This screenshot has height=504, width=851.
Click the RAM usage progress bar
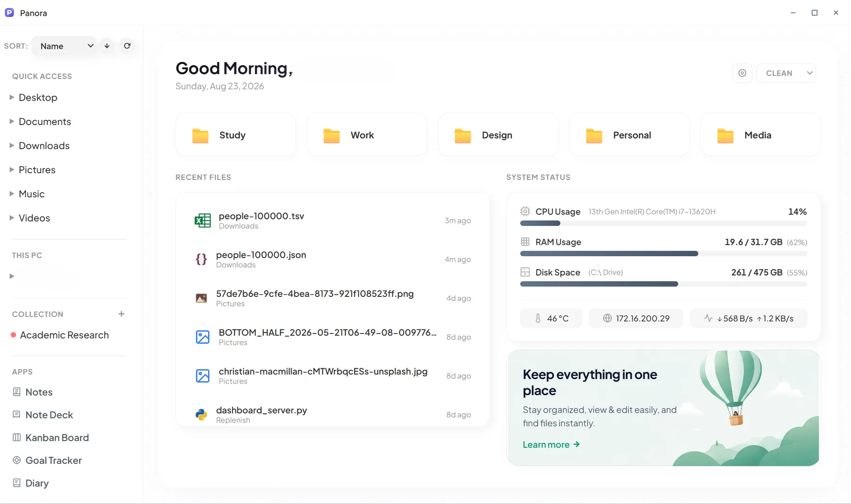663,253
